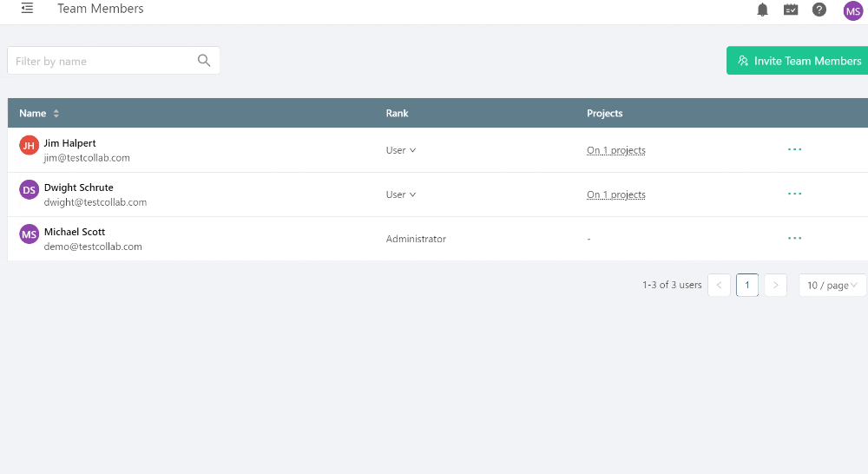Image resolution: width=868 pixels, height=474 pixels.
Task: Open more actions for Jim Halpert
Action: [794, 149]
